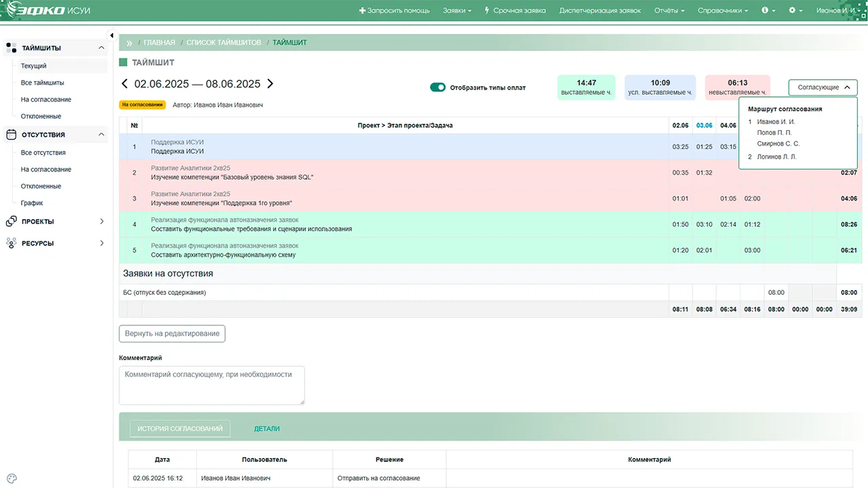The image size is (868, 488).
Task: Collapse the Отсутствия sidebar section
Action: (102, 135)
